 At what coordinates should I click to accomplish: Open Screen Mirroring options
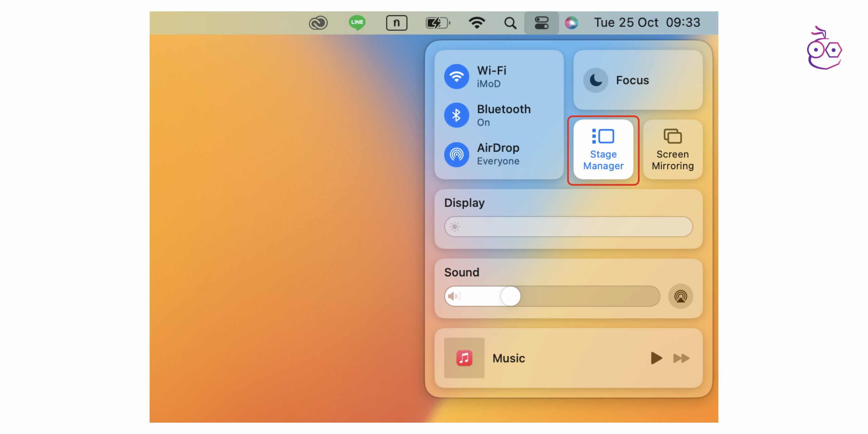pos(673,150)
